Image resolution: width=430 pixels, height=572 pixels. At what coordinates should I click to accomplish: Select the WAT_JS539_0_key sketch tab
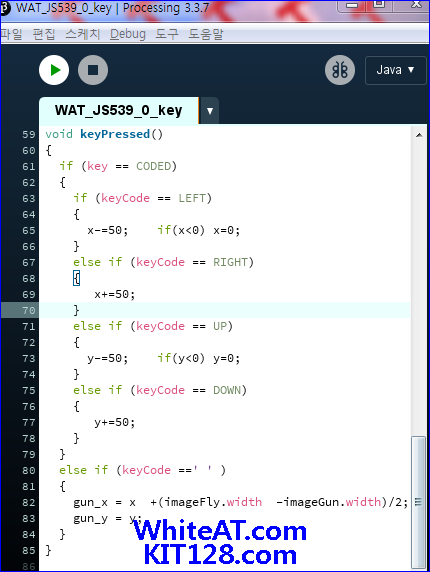pos(119,111)
